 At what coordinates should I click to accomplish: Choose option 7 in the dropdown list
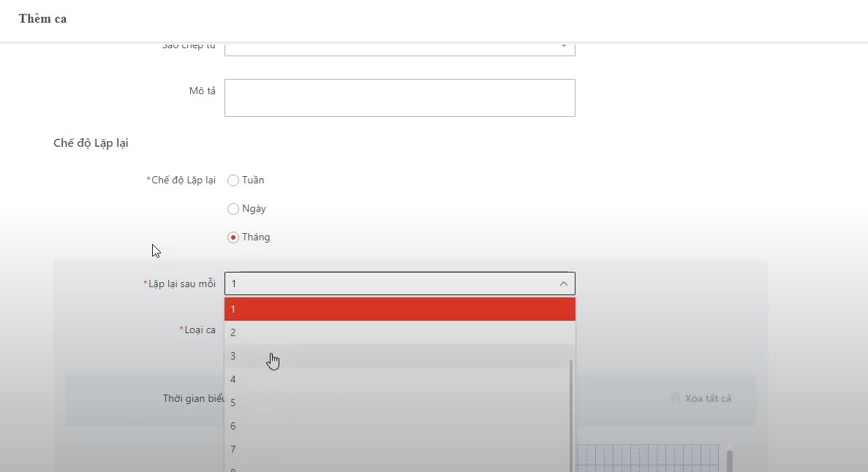[x=399, y=449]
